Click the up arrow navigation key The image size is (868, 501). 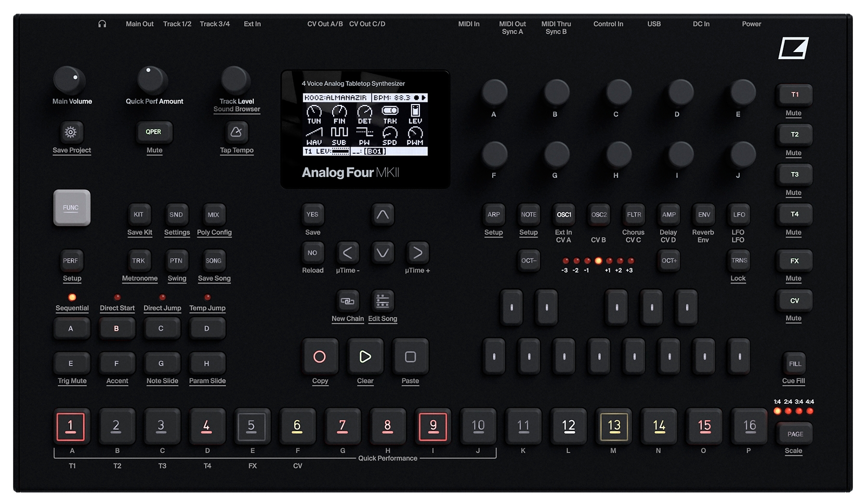coord(383,214)
